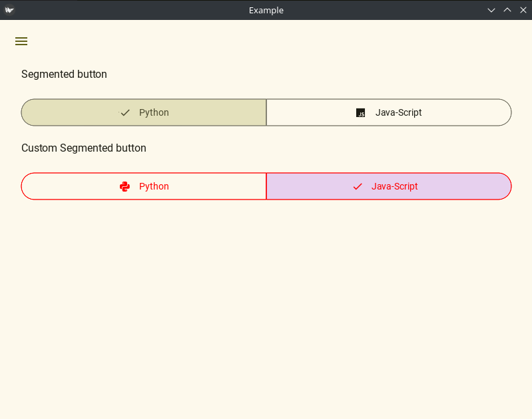Click the 'Custom Segmented button' heading
532x419 pixels.
tap(84, 148)
